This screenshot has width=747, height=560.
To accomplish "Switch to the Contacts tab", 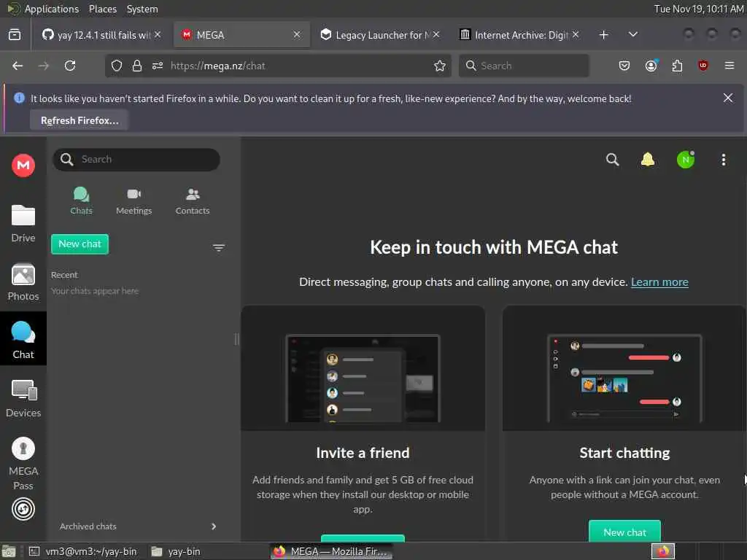I will 193,201.
